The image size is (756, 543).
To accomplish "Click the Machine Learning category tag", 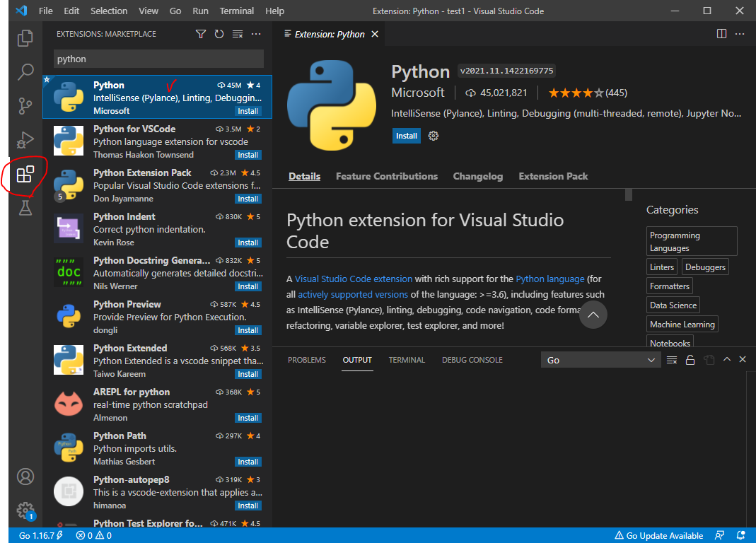I will point(682,324).
